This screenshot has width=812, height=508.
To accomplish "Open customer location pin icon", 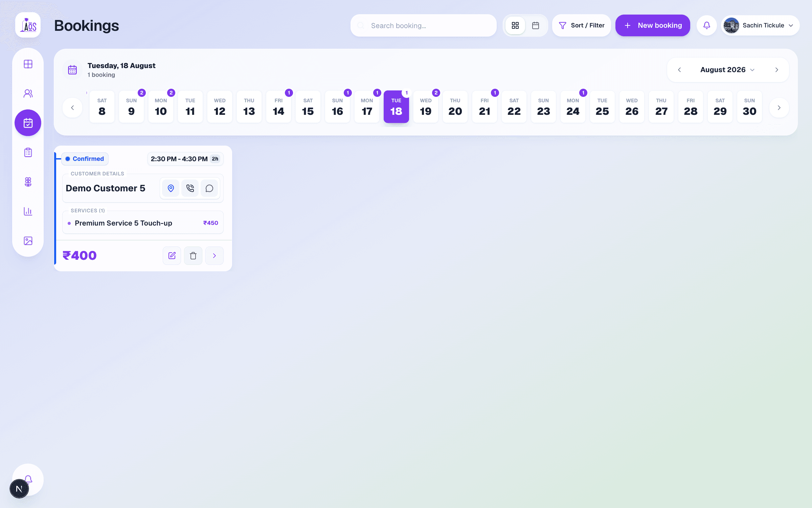I will (171, 188).
